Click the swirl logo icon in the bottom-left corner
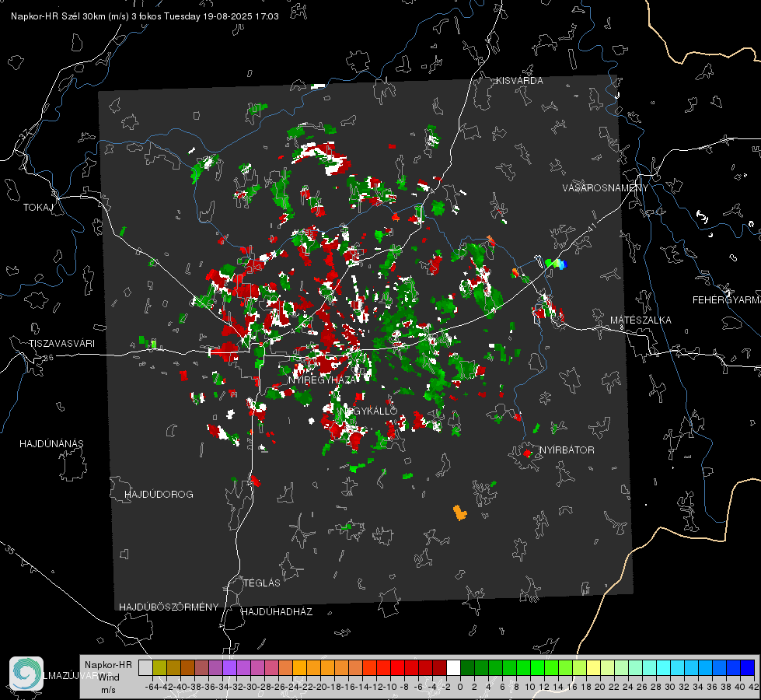The image size is (761, 700). pyautogui.click(x=26, y=674)
